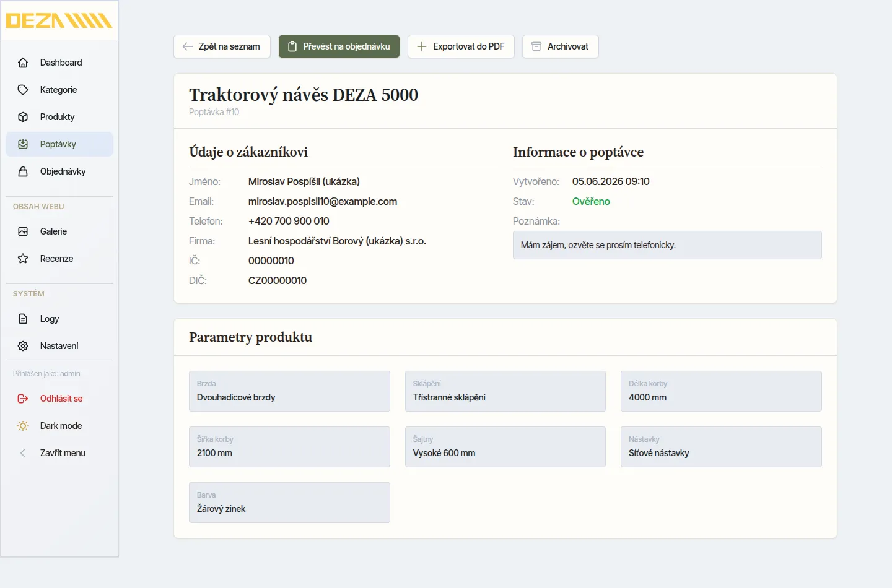Screen dimensions: 892x588
Task: Click the archive box icon in Archivovat
Action: click(536, 46)
